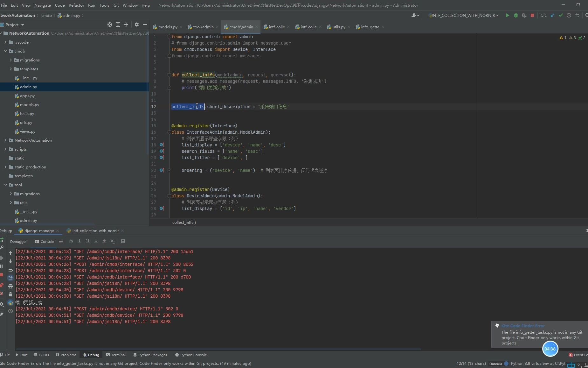Open Project panel settings gear icon
This screenshot has width=588, height=368.
click(x=136, y=25)
